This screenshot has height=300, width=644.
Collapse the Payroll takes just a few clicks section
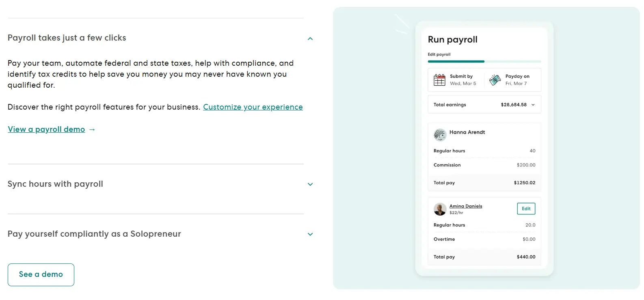(x=310, y=39)
